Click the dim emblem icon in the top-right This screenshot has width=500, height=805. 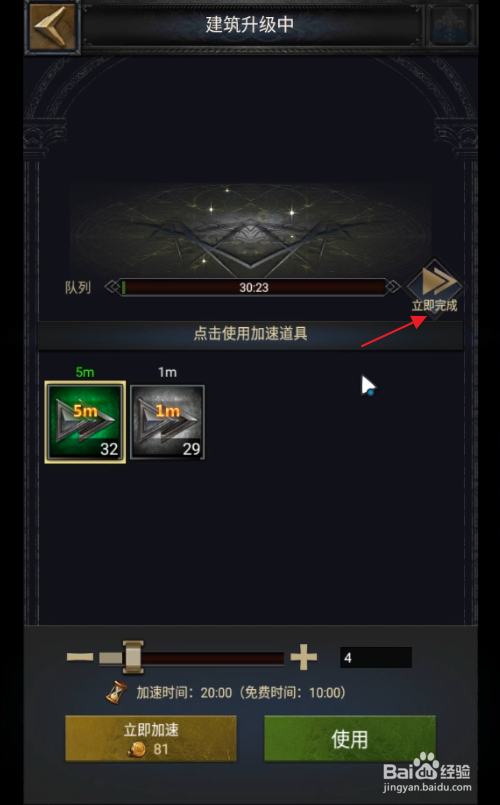[450, 26]
